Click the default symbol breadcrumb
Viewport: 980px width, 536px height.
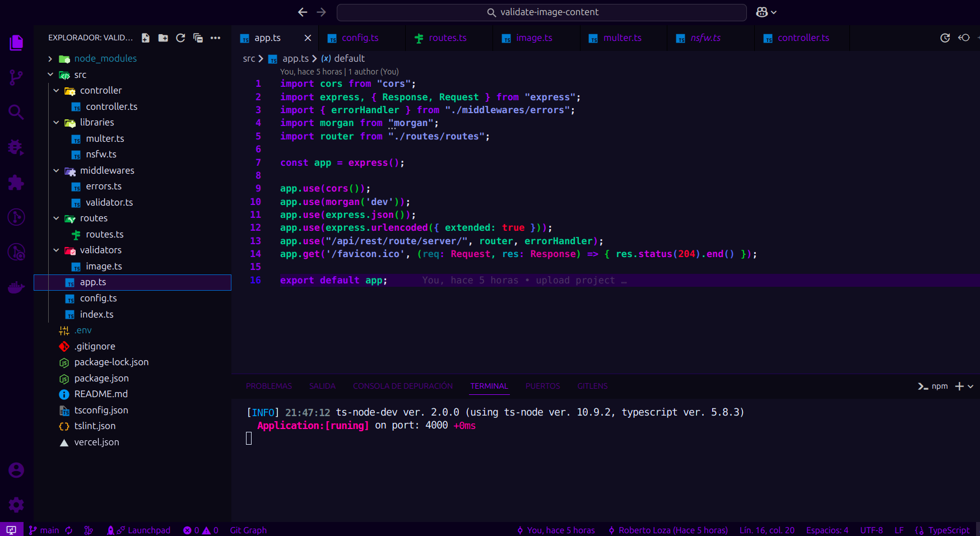coord(343,58)
